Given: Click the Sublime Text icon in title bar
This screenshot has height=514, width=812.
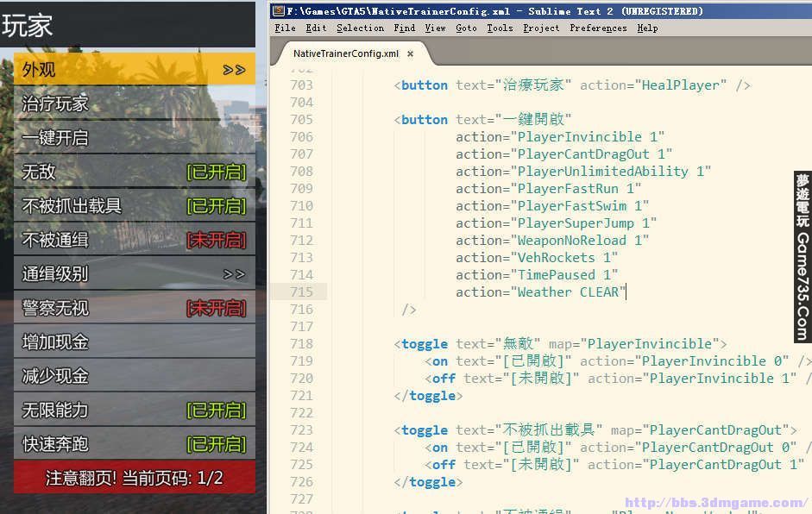Looking at the screenshot, I should (279, 10).
